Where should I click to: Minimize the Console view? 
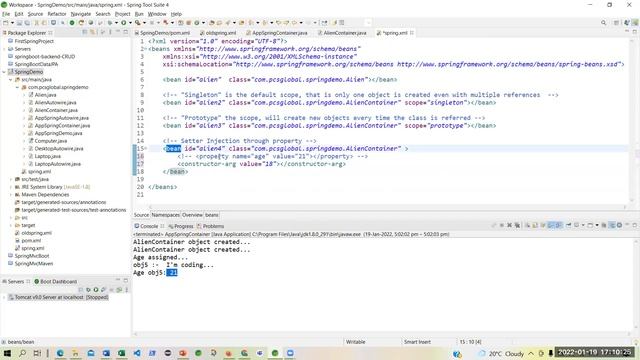click(x=627, y=225)
